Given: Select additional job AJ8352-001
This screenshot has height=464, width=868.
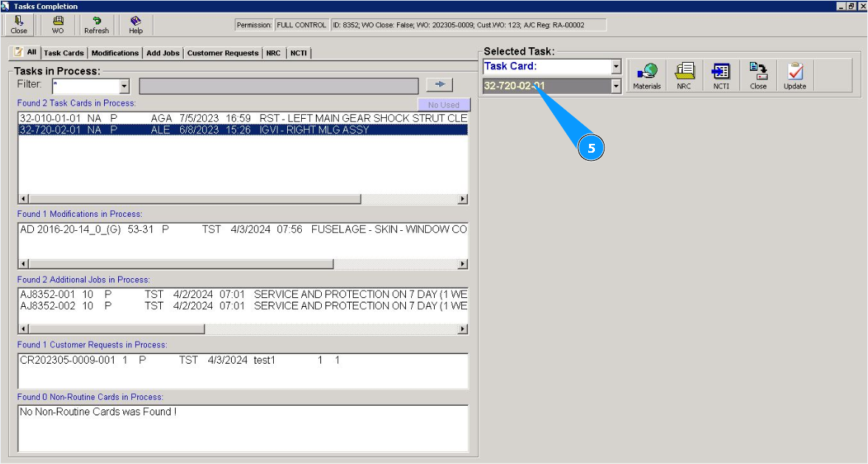Looking at the screenshot, I should (243, 294).
